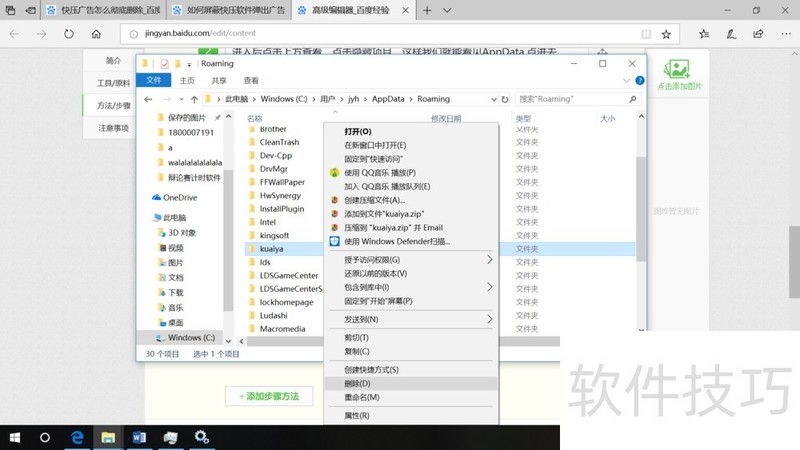800x450 pixels.
Task: Select Windows (C:) in the navigation tree
Action: click(191, 338)
